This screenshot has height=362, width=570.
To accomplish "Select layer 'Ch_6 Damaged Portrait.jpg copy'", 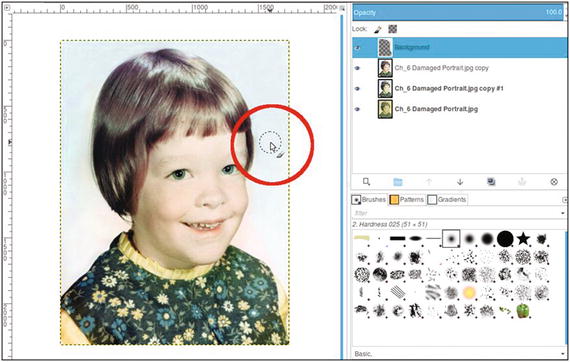I will tap(442, 68).
